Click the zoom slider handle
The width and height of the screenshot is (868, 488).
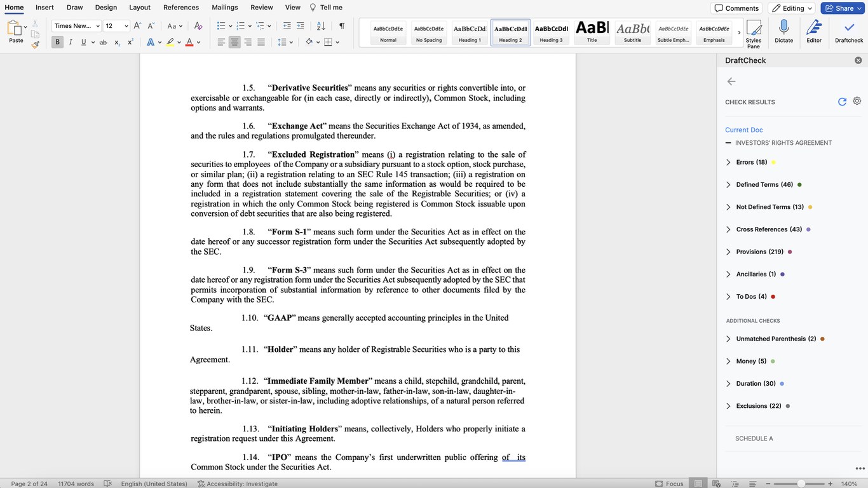point(801,484)
